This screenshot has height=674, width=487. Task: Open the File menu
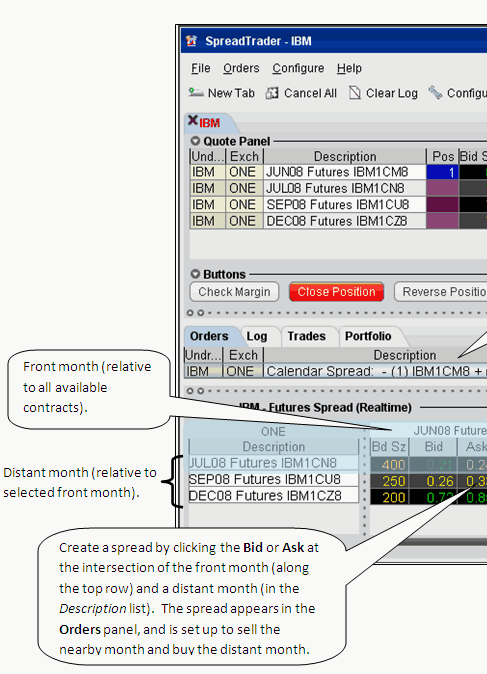pyautogui.click(x=201, y=68)
